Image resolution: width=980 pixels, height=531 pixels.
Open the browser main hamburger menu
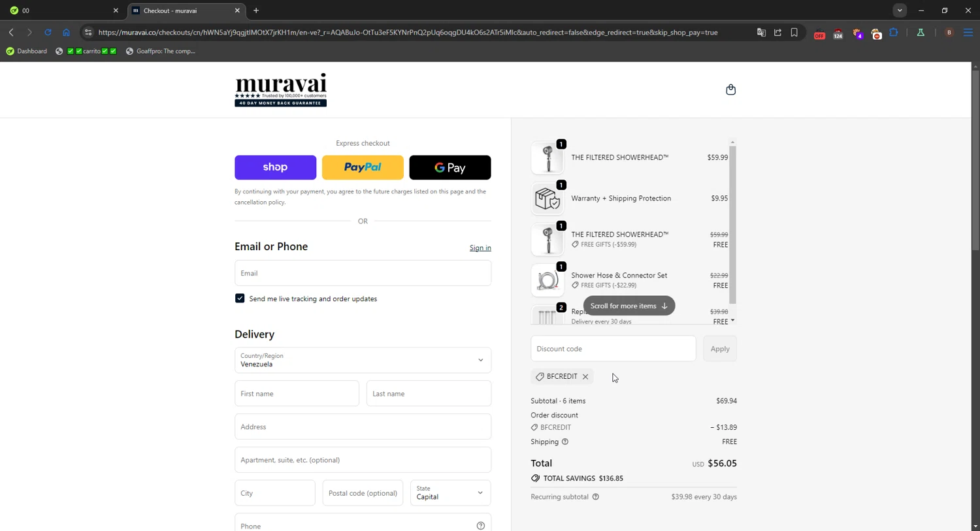[x=968, y=32]
